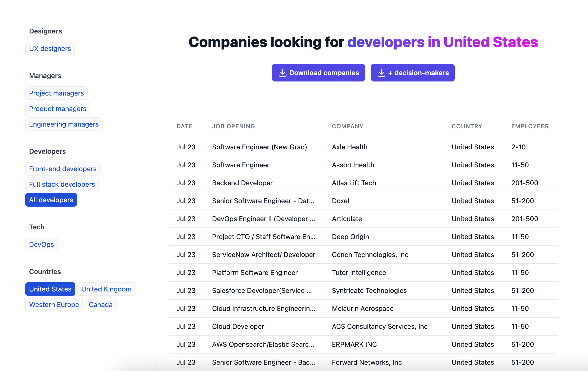Viewport: 588px width, 371px height.
Task: Click the United States cell in Doxel row
Action: [x=473, y=201]
